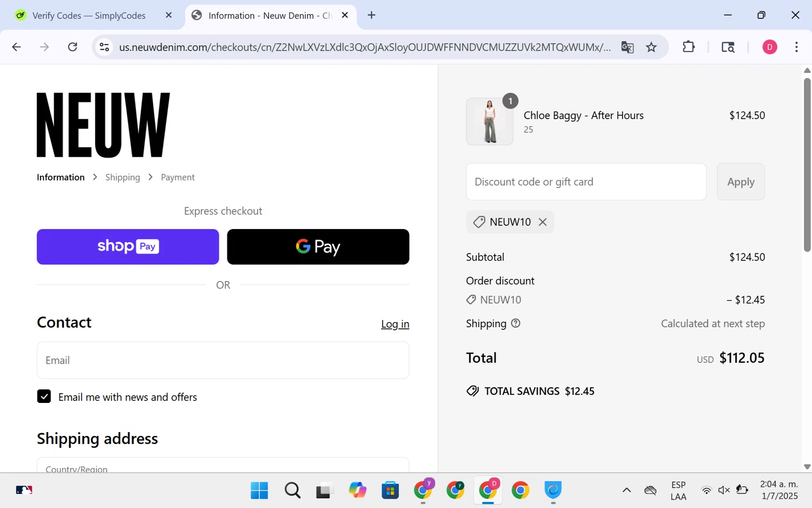Close the Information Neuw Denim tab
The width and height of the screenshot is (812, 508).
pyautogui.click(x=345, y=15)
